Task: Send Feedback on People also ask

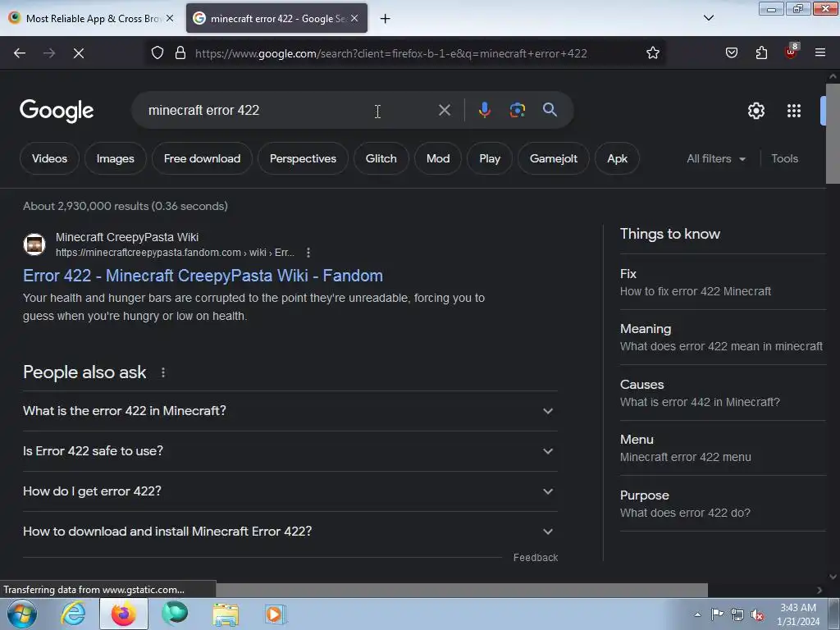Action: click(535, 558)
